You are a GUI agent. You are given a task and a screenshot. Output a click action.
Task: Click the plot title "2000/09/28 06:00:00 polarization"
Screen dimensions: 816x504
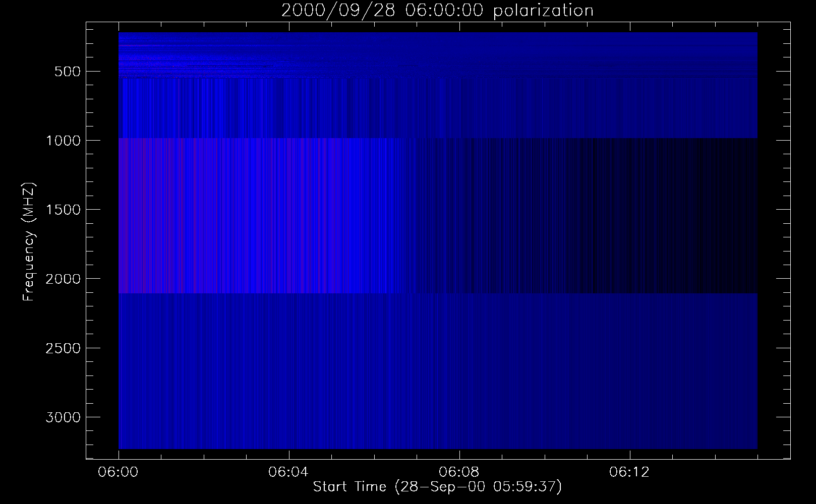click(437, 11)
